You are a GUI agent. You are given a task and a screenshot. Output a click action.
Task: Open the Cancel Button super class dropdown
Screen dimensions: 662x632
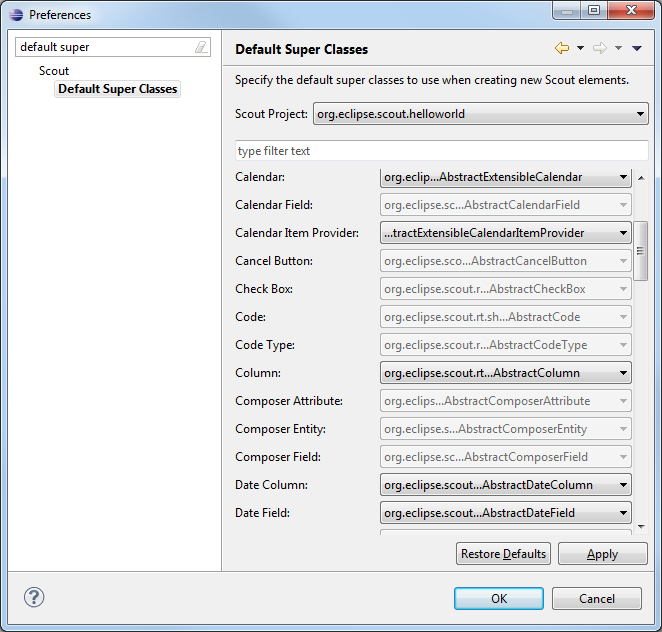506,261
